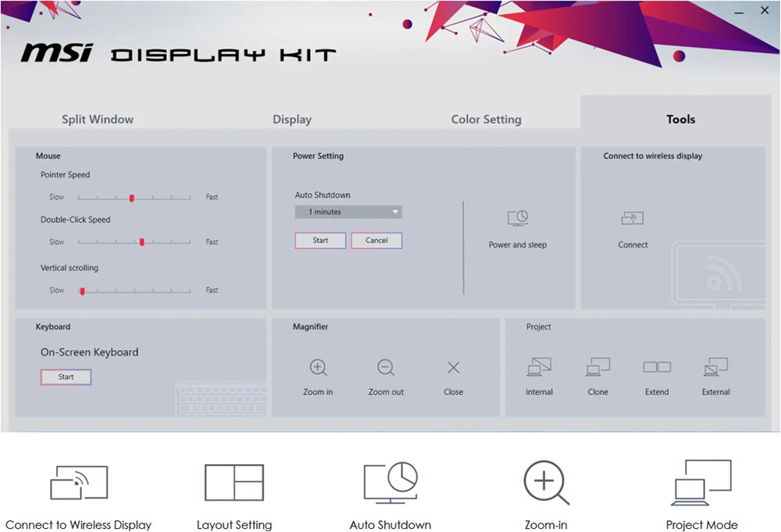Close the magnifier with the X icon
The height and width of the screenshot is (532, 781).
tap(453, 368)
